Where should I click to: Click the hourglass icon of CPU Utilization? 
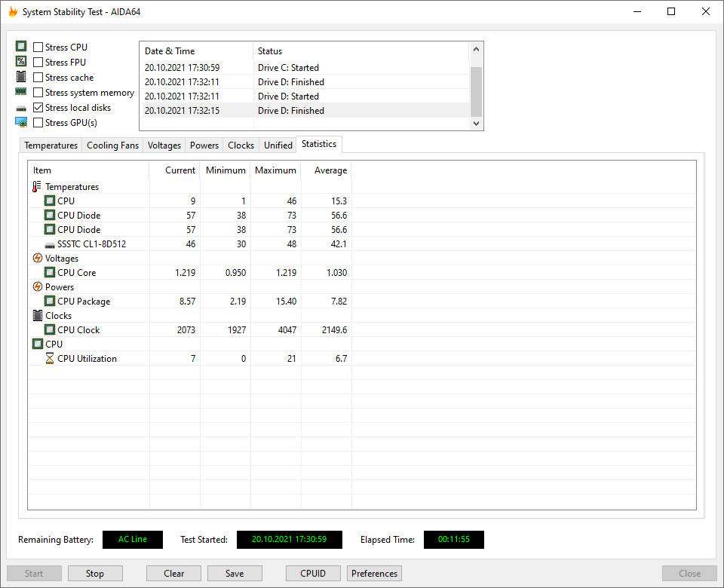tap(50, 358)
